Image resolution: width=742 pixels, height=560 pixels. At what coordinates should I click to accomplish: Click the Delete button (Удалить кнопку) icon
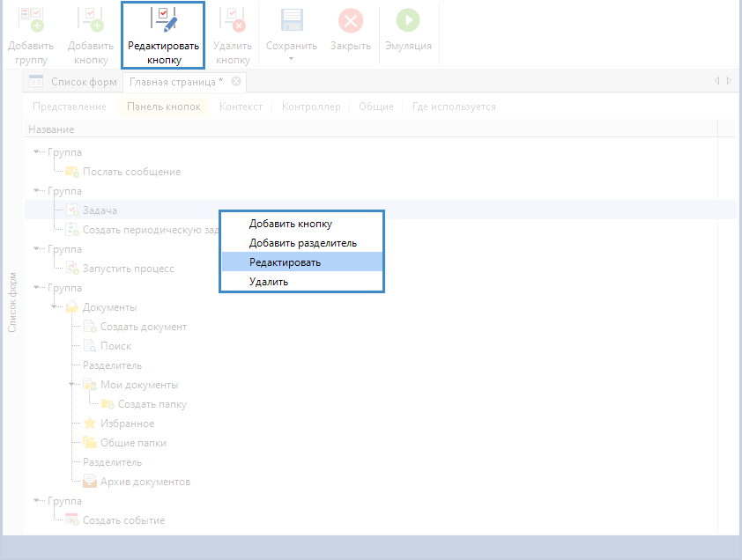point(233,20)
